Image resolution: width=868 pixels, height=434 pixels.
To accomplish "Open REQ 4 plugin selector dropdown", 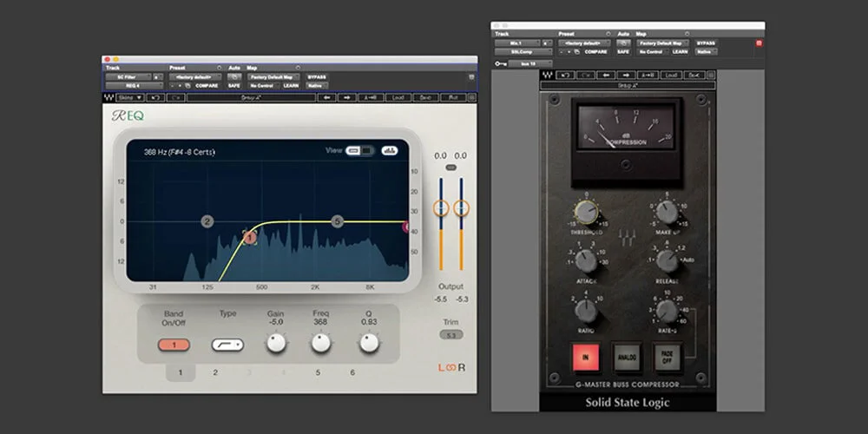I will [135, 86].
